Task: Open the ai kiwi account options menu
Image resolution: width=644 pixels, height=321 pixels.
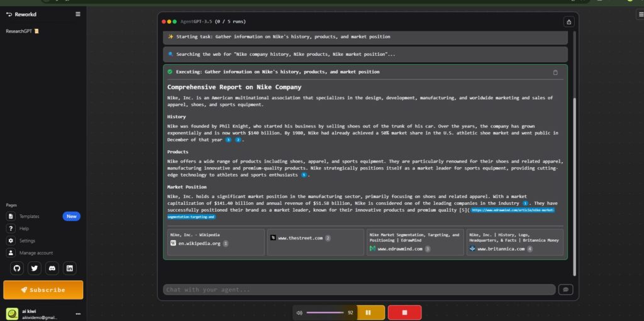Action: [78, 314]
